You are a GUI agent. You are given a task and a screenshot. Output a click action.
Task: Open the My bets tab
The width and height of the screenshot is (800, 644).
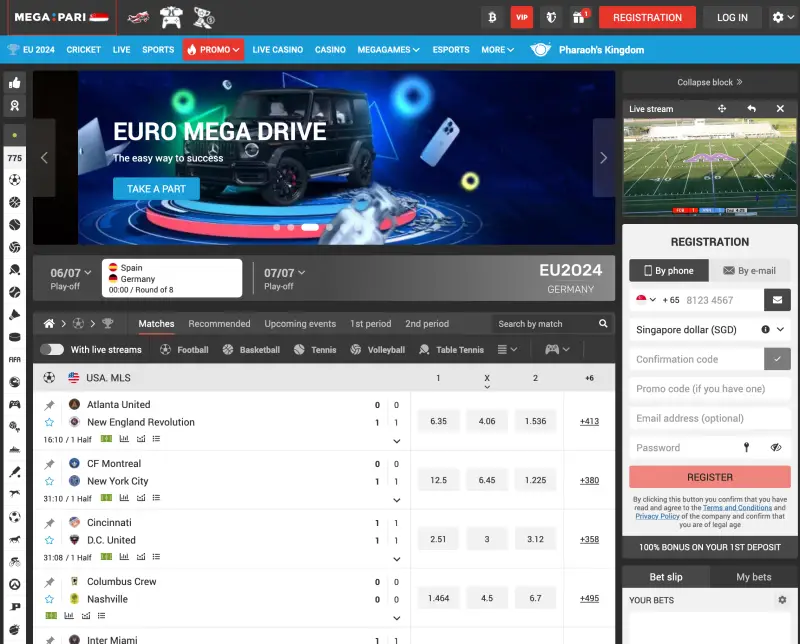[754, 577]
